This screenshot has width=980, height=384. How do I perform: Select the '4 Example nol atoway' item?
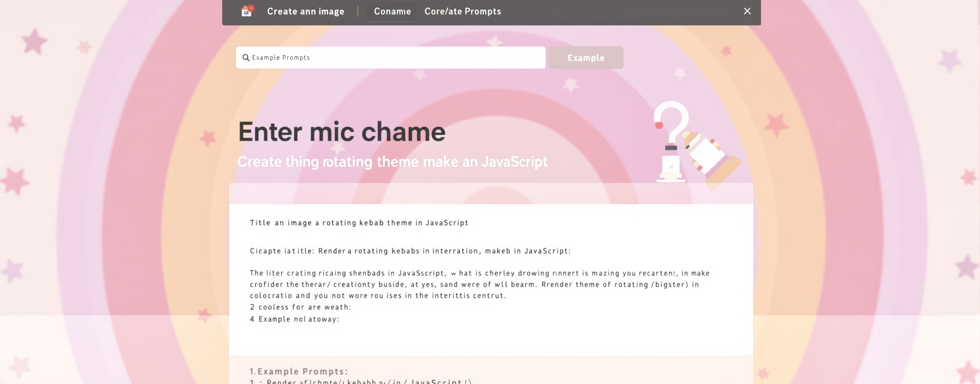tap(294, 319)
